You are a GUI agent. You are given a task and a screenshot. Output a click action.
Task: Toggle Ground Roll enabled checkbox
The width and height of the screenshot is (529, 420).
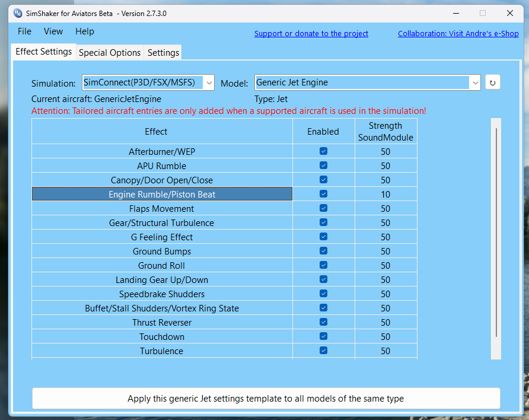click(323, 265)
